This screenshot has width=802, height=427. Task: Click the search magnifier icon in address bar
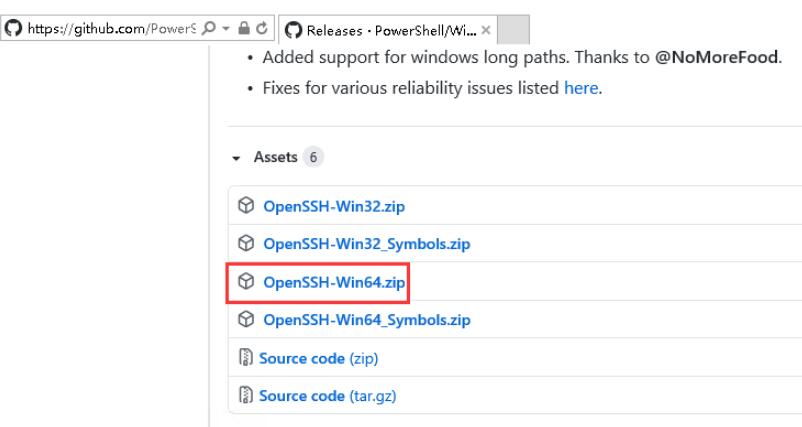tap(209, 28)
